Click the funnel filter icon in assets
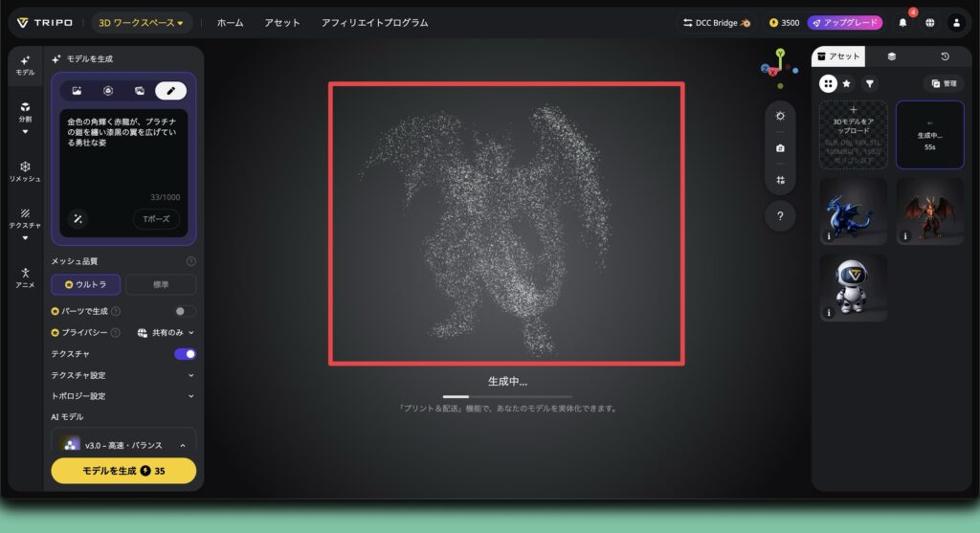The image size is (980, 533). (x=869, y=83)
